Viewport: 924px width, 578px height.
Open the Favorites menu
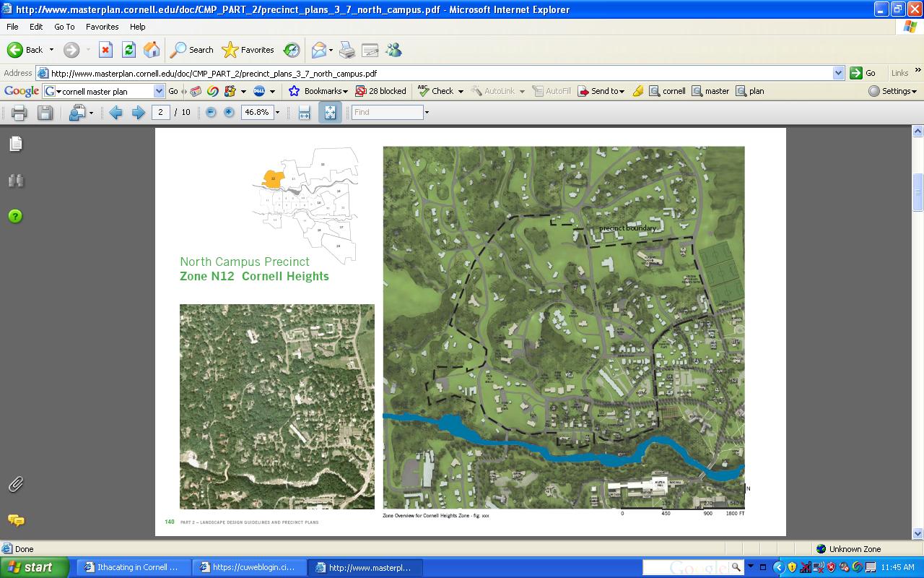coord(102,27)
